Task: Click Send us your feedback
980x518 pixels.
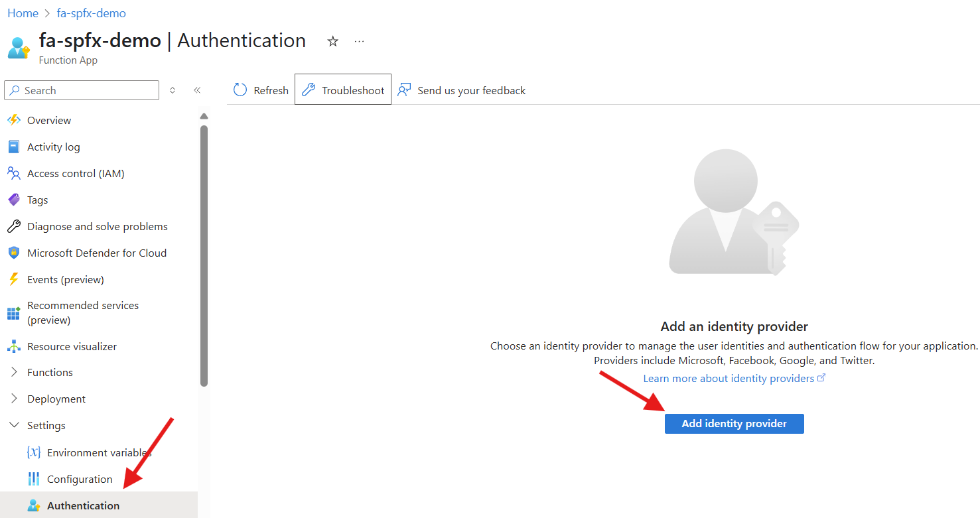Action: [x=471, y=90]
